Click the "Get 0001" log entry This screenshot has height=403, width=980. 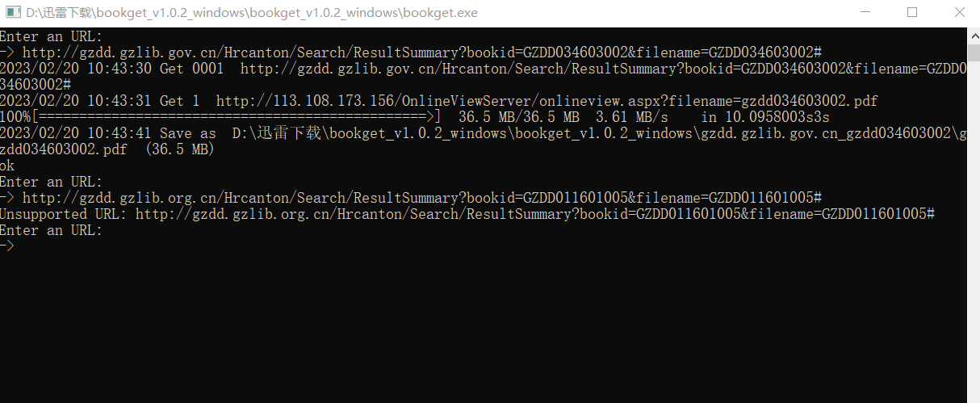191,69
